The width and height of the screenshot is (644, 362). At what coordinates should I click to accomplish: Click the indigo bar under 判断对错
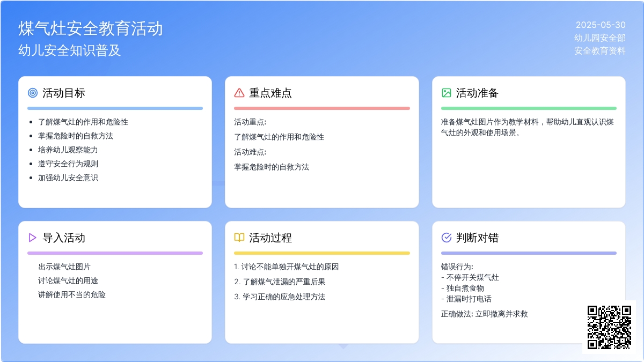[x=529, y=253]
